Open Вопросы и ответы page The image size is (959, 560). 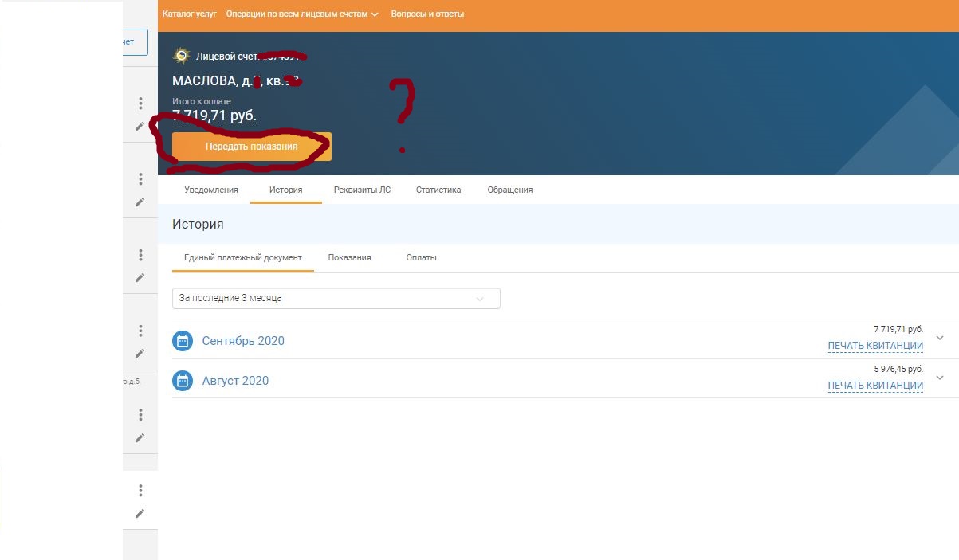427,14
